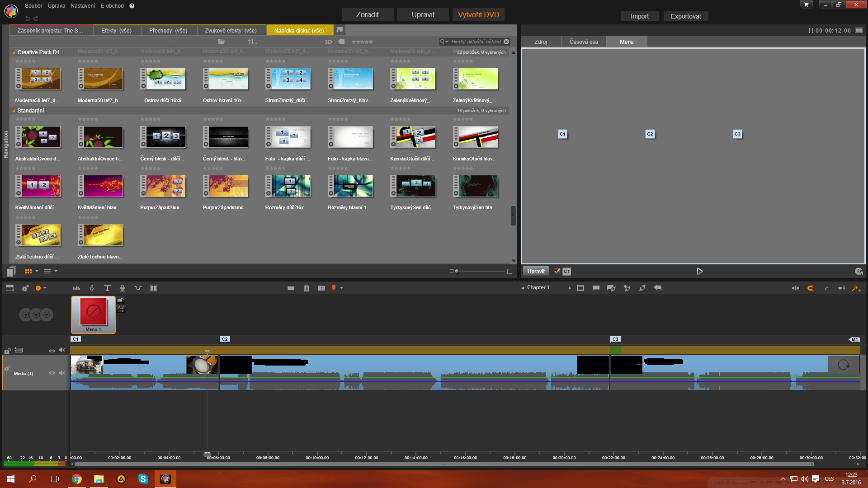This screenshot has width=868, height=488.
Task: Take a snapshot with the camera icon
Action: [321, 288]
